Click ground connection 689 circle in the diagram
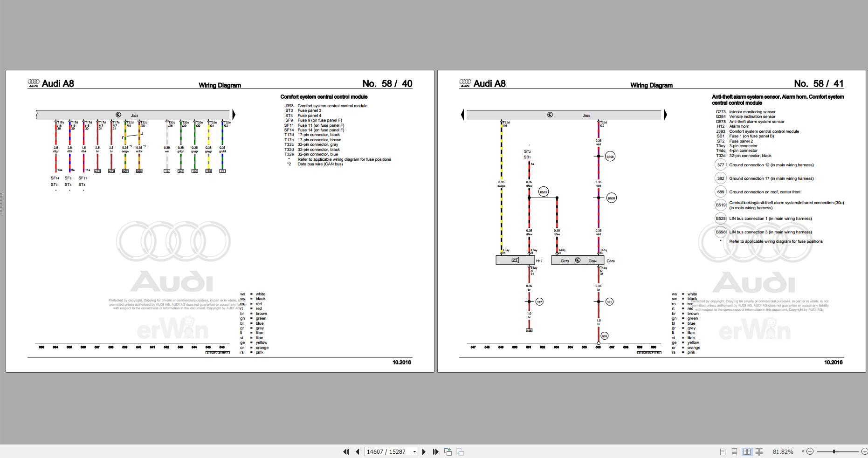 coord(604,336)
